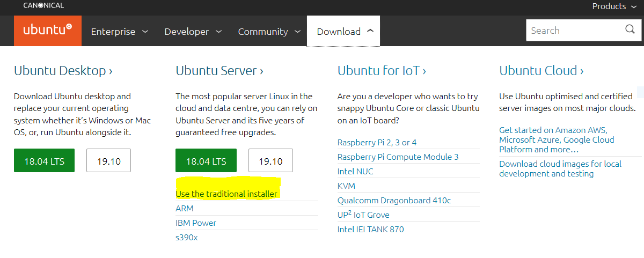Open the IBM Power link
The height and width of the screenshot is (258, 644).
[x=196, y=223]
